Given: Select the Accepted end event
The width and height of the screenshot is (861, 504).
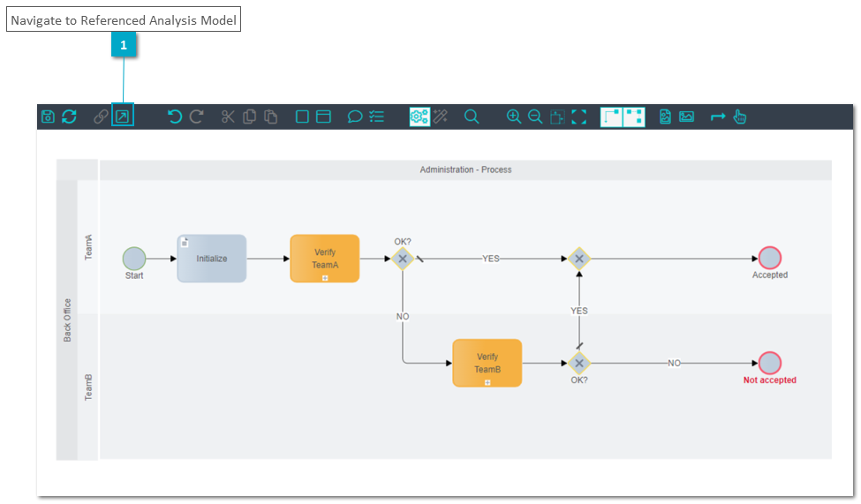Looking at the screenshot, I should [x=770, y=258].
